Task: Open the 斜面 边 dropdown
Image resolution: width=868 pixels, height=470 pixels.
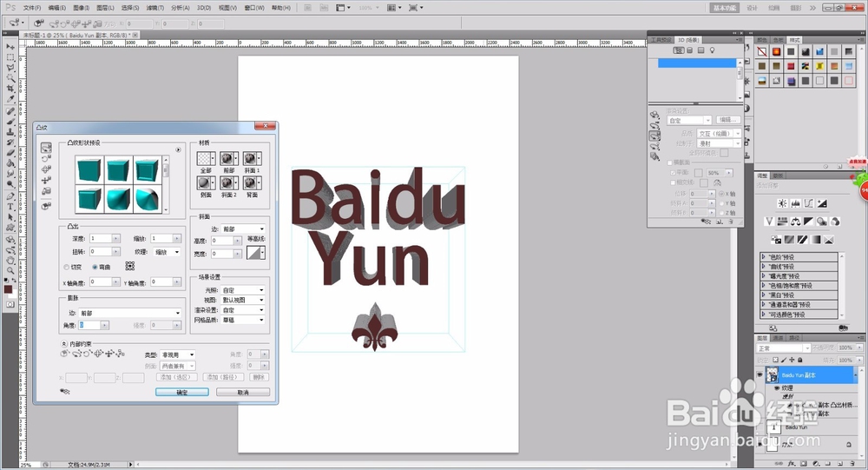Action: click(243, 228)
